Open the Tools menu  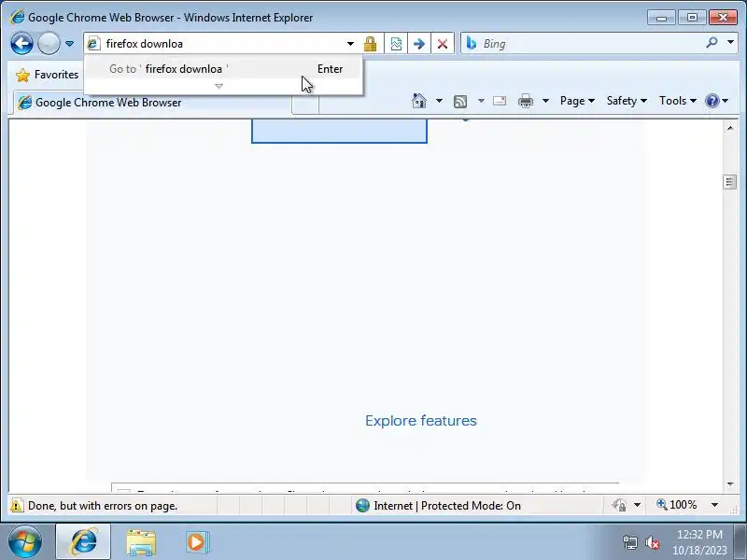678,101
